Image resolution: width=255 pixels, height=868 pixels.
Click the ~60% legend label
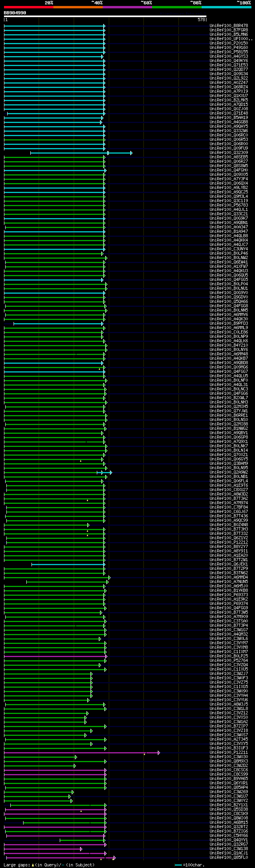click(x=146, y=3)
